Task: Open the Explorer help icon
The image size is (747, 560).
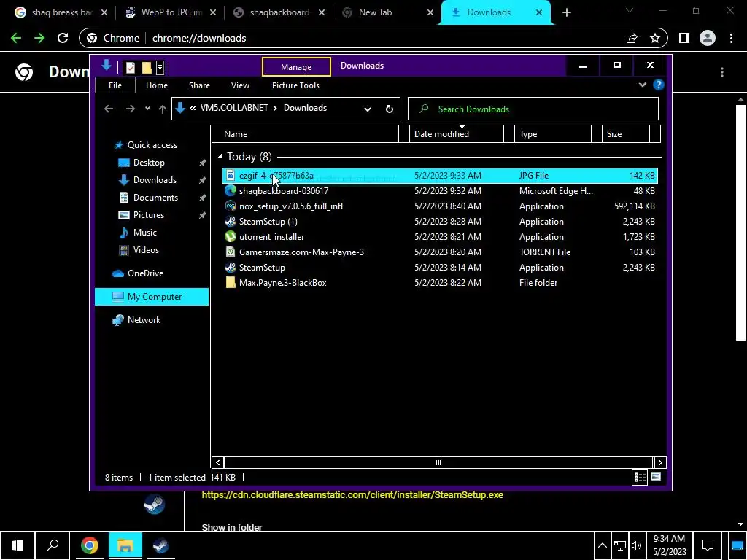Action: 659,85
